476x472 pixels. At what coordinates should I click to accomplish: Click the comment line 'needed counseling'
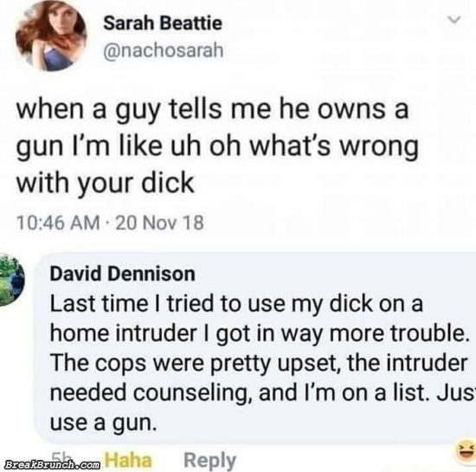point(151,392)
